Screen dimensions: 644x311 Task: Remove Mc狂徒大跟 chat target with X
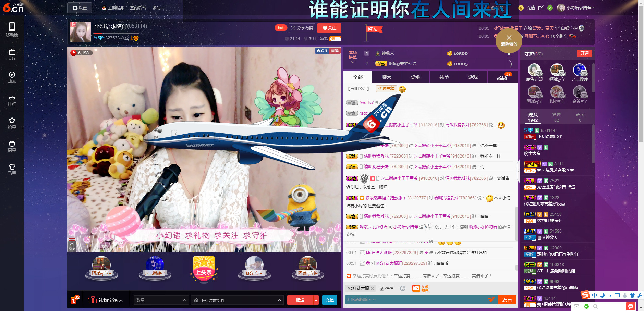pyautogui.click(x=372, y=289)
